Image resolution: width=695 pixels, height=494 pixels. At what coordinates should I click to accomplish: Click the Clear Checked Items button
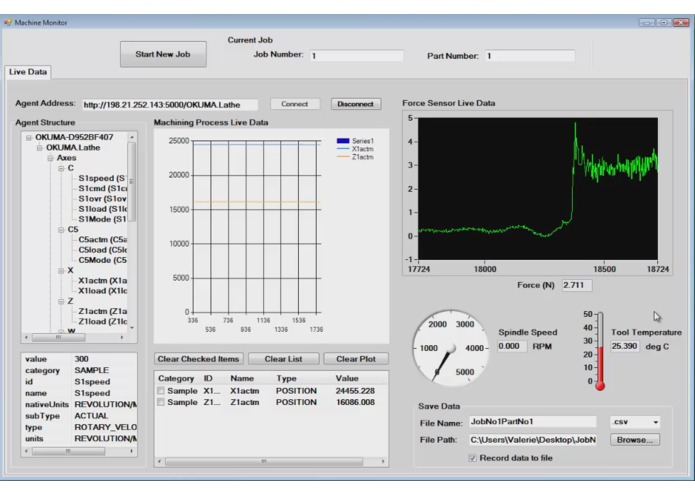199,359
